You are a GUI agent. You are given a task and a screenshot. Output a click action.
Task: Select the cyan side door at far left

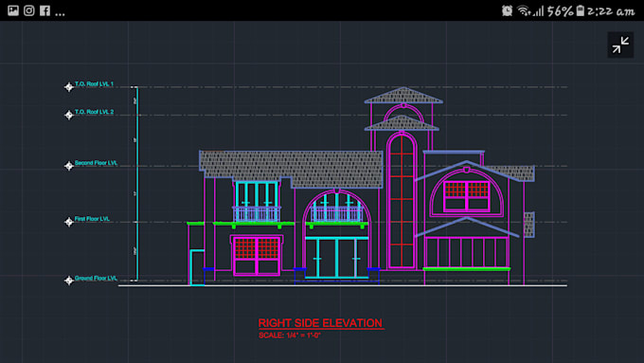click(x=197, y=267)
